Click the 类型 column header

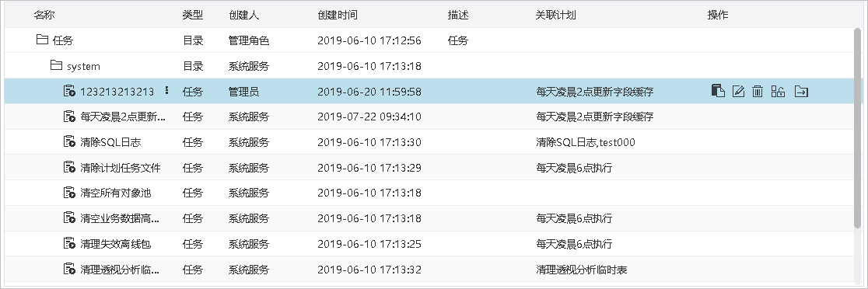pos(193,15)
